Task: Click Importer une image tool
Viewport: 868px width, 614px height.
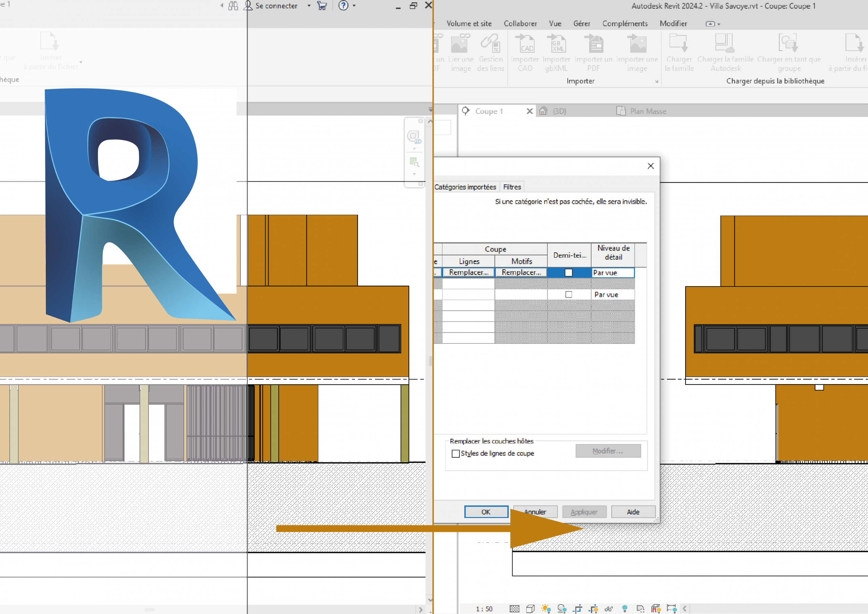Action: (637, 45)
